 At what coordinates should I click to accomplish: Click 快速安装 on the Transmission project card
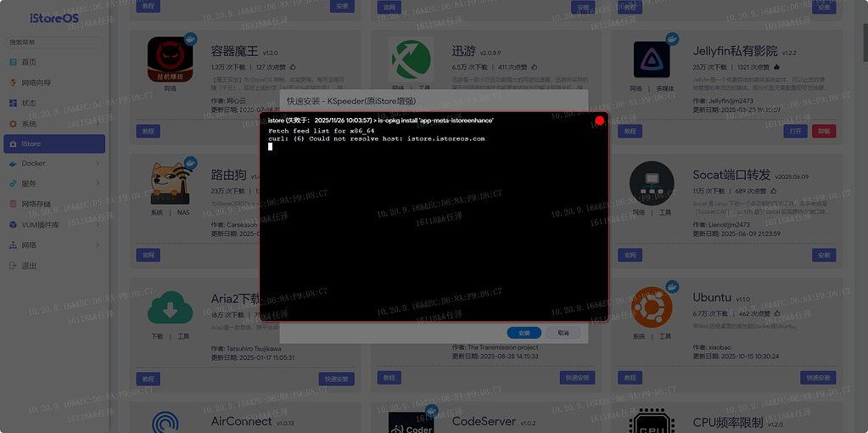(x=577, y=378)
